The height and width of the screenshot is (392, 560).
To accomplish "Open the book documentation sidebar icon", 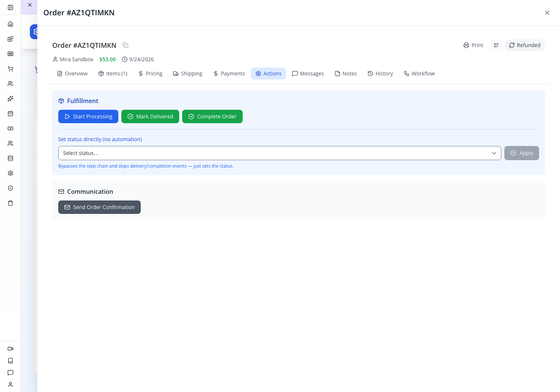I will click(10, 361).
